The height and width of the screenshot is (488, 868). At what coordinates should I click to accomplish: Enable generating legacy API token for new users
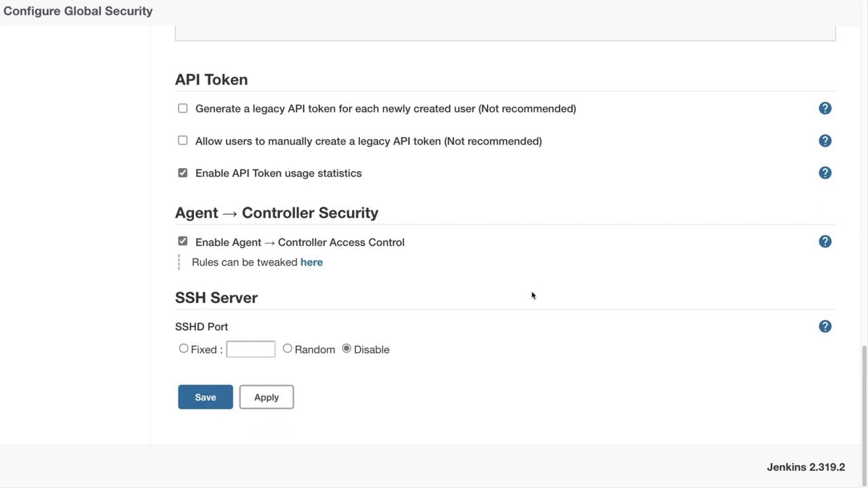tap(182, 108)
